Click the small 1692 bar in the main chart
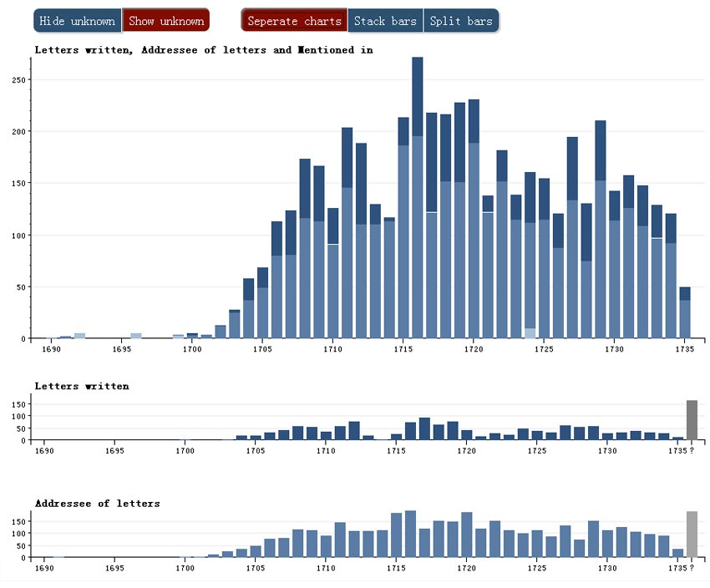This screenshot has width=710, height=588. pyautogui.click(x=79, y=336)
